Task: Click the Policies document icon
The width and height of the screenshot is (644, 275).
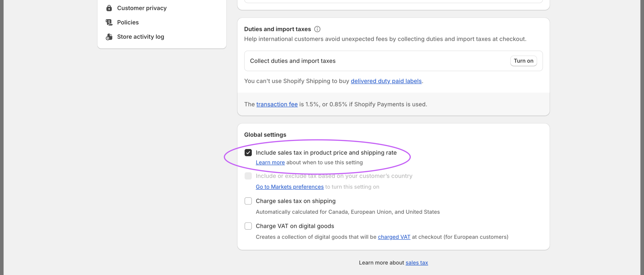Action: (x=109, y=22)
